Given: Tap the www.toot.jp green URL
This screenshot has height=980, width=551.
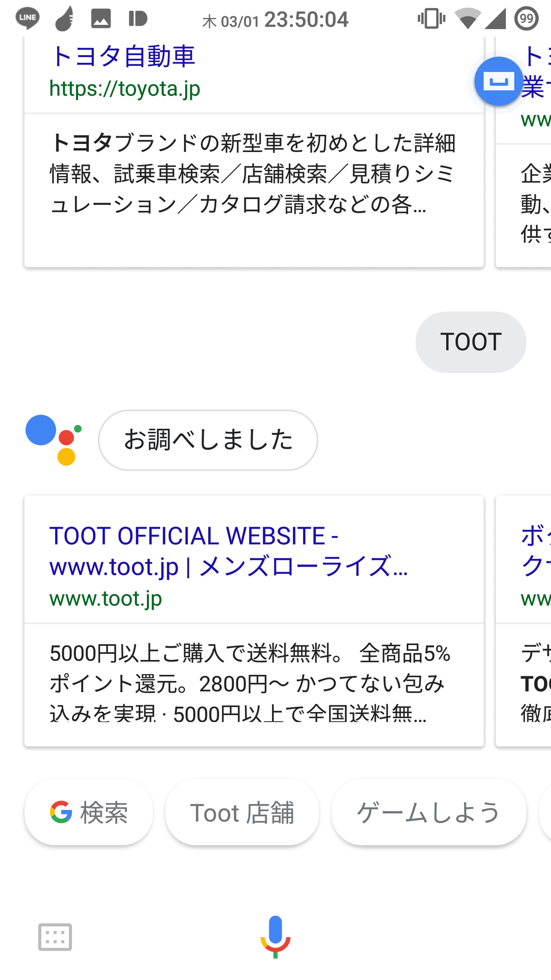Looking at the screenshot, I should (x=106, y=598).
